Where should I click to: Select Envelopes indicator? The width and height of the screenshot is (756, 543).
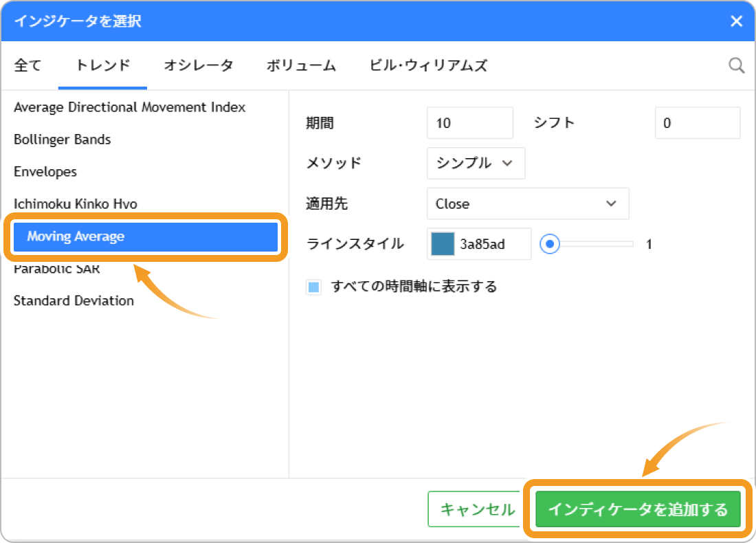click(x=45, y=172)
